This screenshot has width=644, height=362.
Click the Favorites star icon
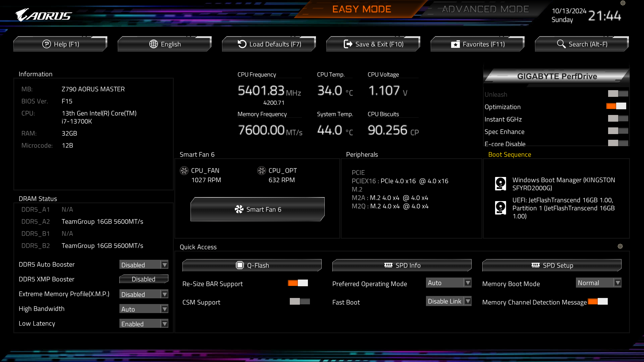(x=455, y=44)
